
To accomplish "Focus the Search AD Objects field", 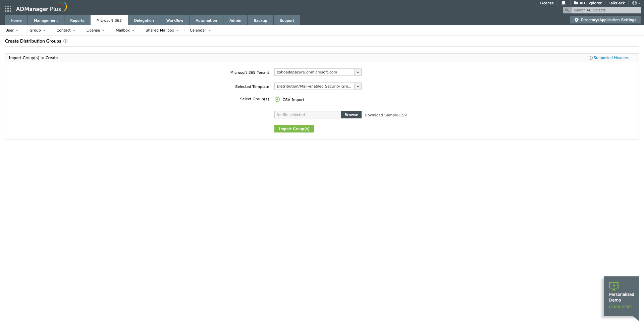I will pos(606,10).
